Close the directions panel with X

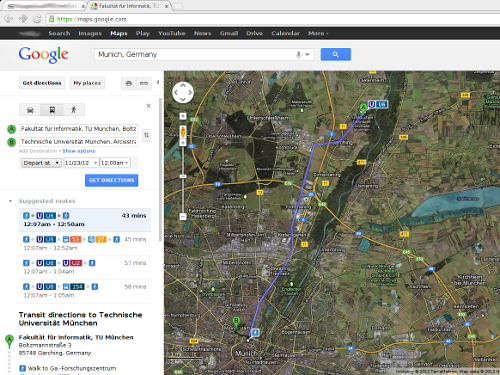point(149,106)
